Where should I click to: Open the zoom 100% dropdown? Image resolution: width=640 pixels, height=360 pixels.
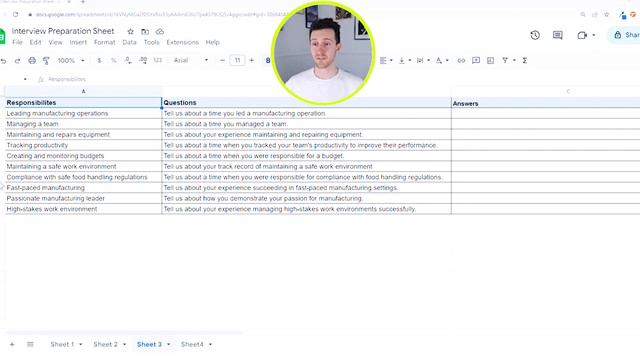(x=71, y=60)
